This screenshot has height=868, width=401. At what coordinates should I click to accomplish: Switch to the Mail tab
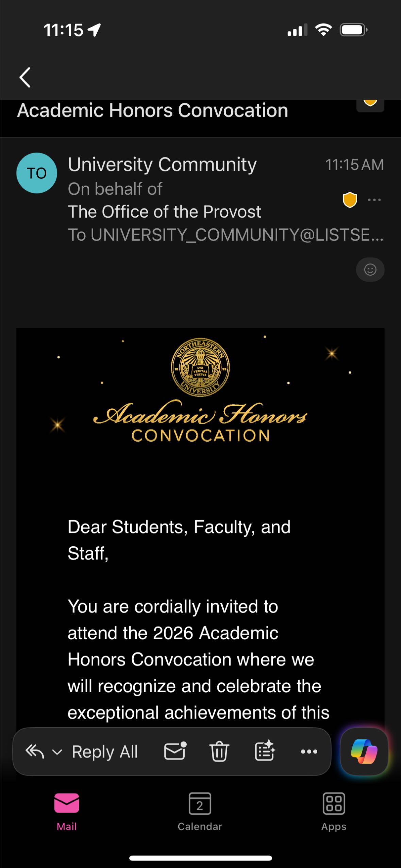click(67, 811)
